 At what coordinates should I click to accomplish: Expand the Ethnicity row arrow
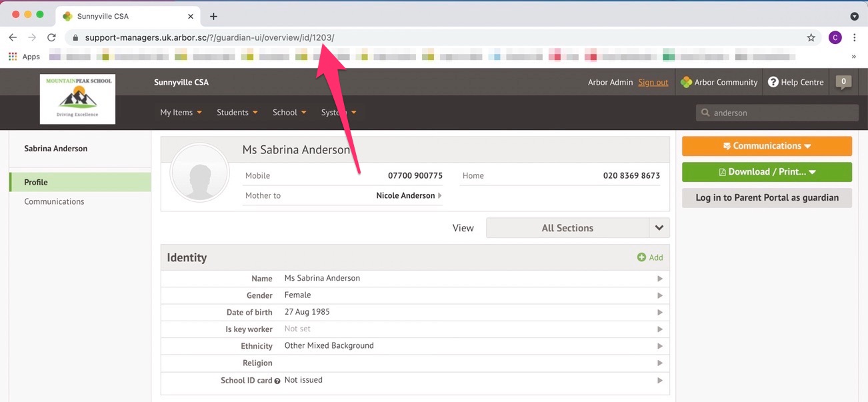pyautogui.click(x=660, y=347)
